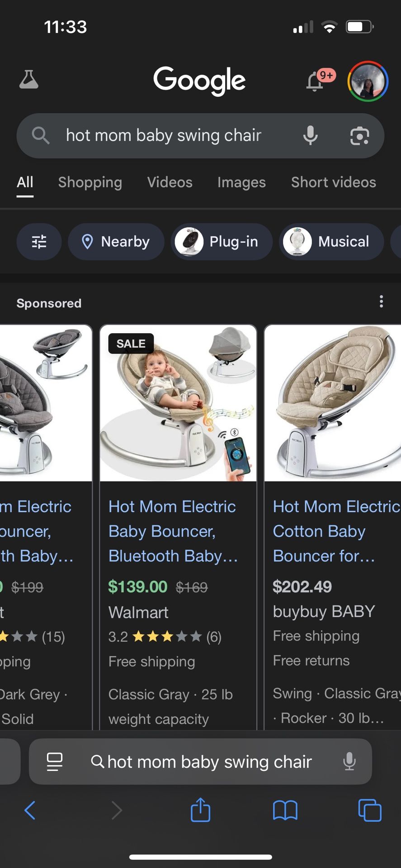Start voice search with the search box microphone
Screen dimensions: 401x868
310,136
